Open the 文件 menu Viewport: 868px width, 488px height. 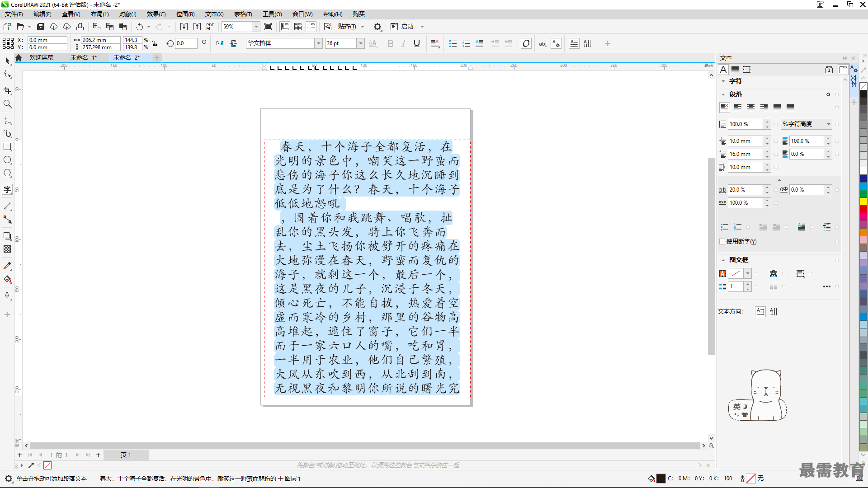[x=14, y=14]
